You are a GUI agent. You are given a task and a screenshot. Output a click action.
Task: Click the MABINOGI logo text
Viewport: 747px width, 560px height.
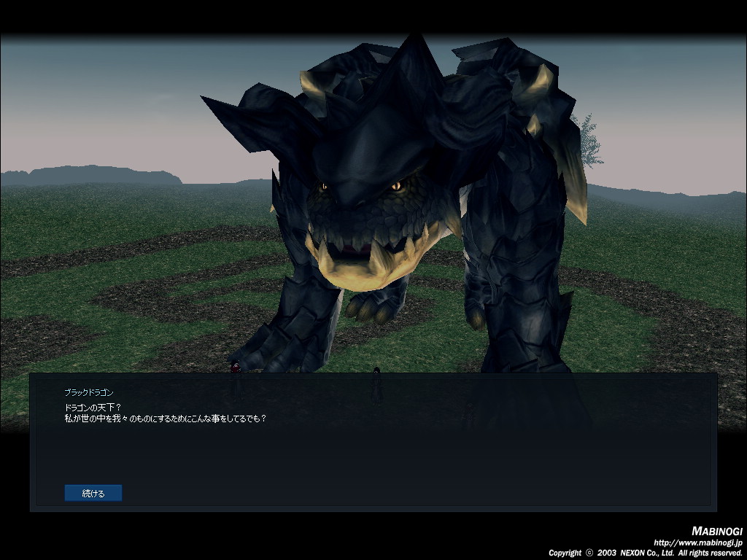pyautogui.click(x=716, y=532)
